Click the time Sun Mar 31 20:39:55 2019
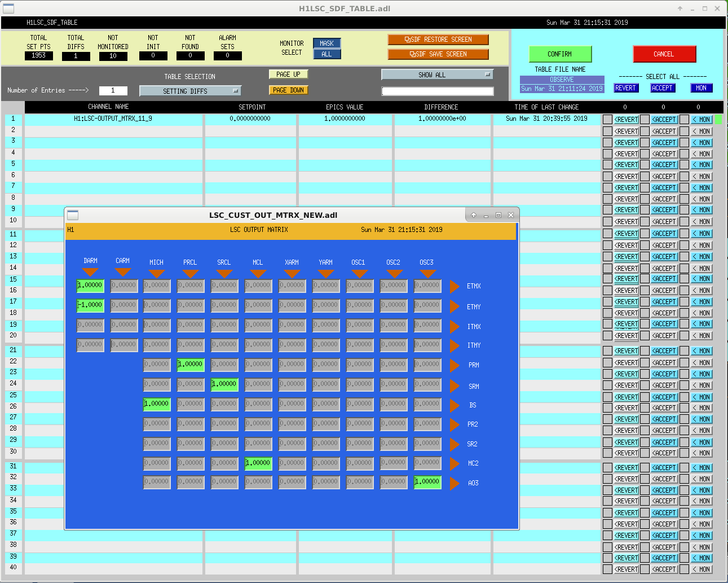This screenshot has height=583, width=728. pyautogui.click(x=546, y=119)
